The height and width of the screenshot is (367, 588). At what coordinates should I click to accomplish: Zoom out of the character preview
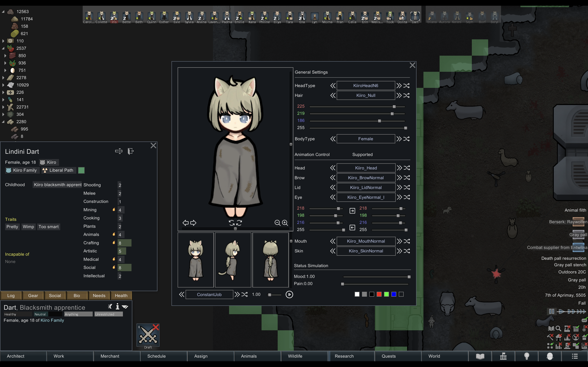point(277,223)
